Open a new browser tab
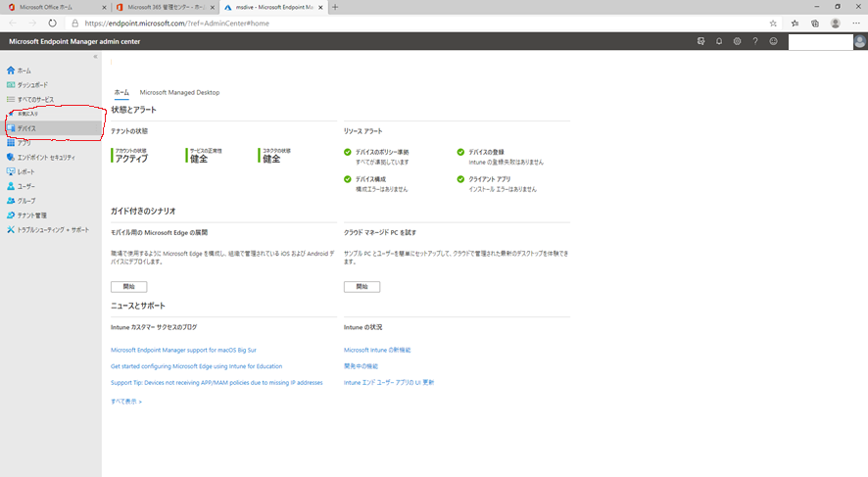Viewport: 868px width, 477px height. pyautogui.click(x=335, y=7)
